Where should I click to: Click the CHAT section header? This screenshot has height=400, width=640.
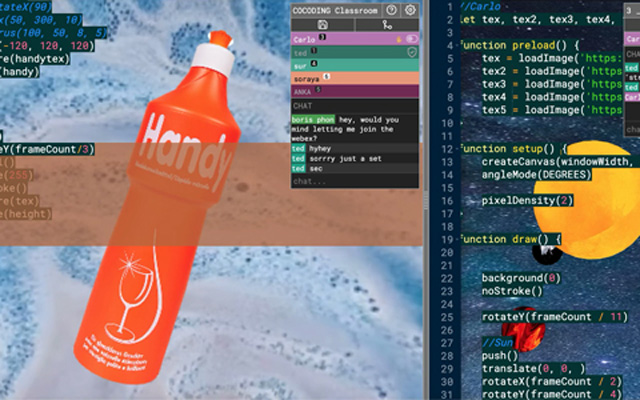click(302, 104)
